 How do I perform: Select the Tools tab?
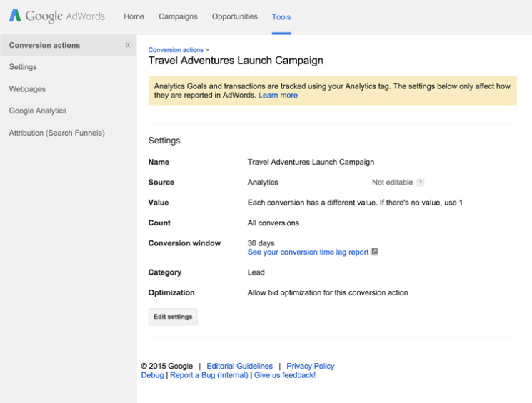click(281, 17)
